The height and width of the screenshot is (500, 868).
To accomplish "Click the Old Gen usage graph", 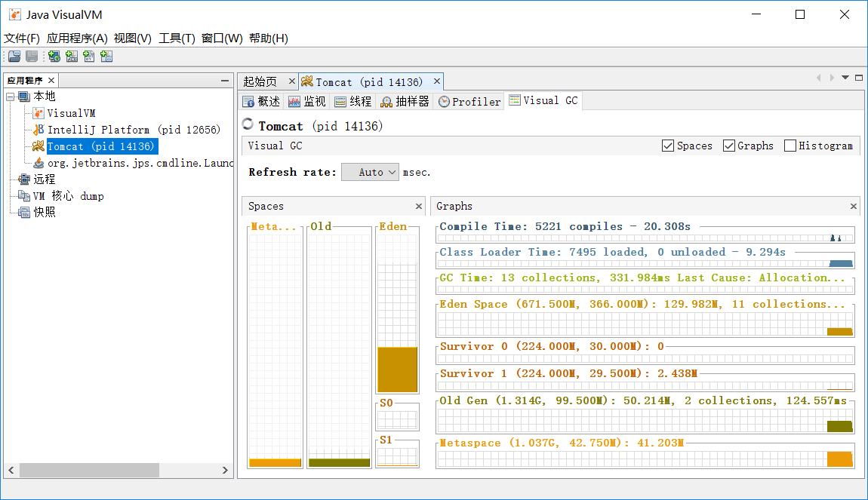I will 645,420.
